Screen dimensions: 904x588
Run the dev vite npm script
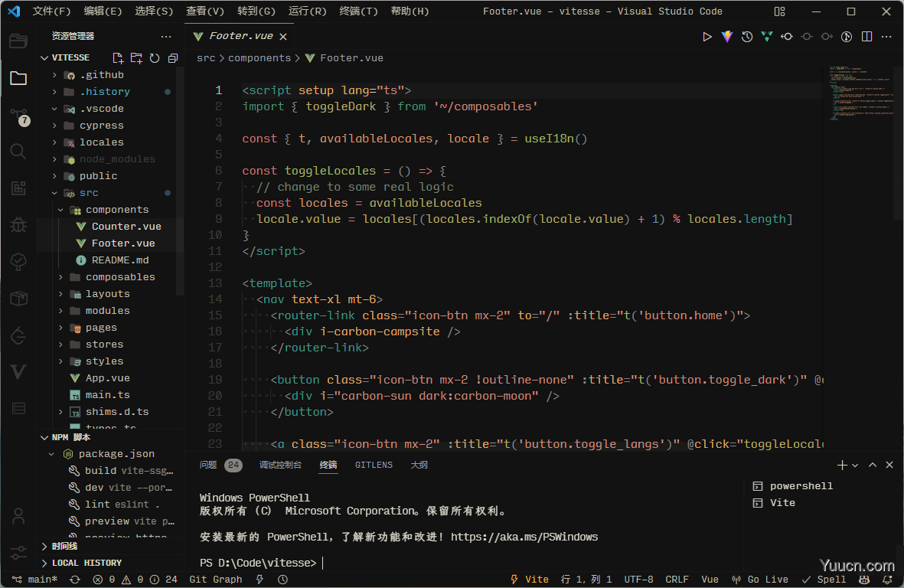tap(121, 487)
